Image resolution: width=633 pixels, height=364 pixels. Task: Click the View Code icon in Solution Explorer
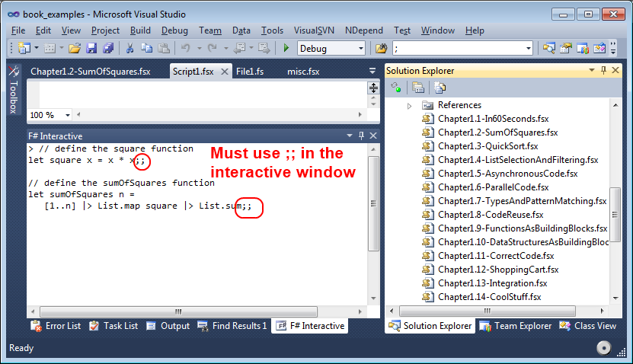point(440,87)
